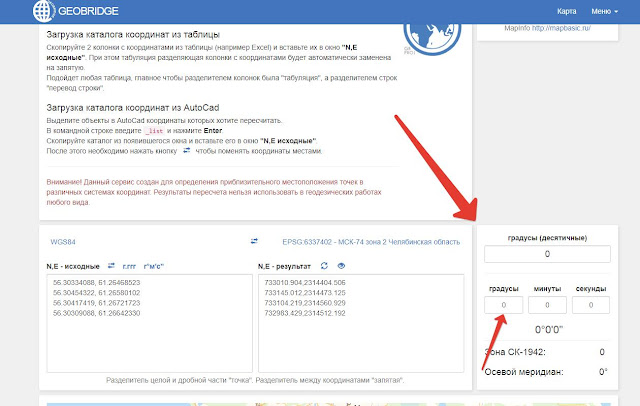Click result row 733145.012,2314473.125

(x=305, y=293)
